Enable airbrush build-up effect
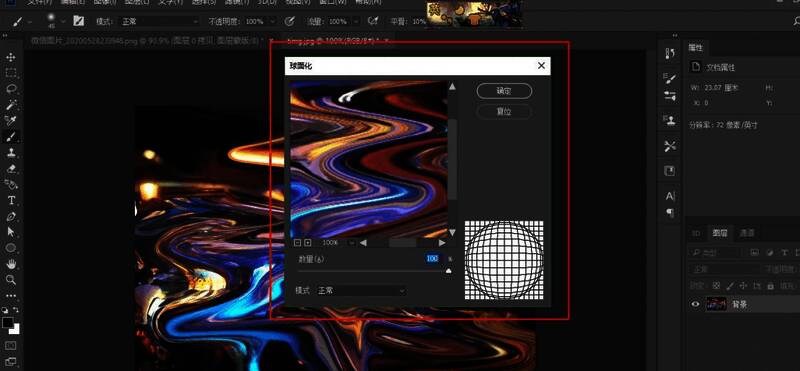This screenshot has width=800, height=371. 373,21
